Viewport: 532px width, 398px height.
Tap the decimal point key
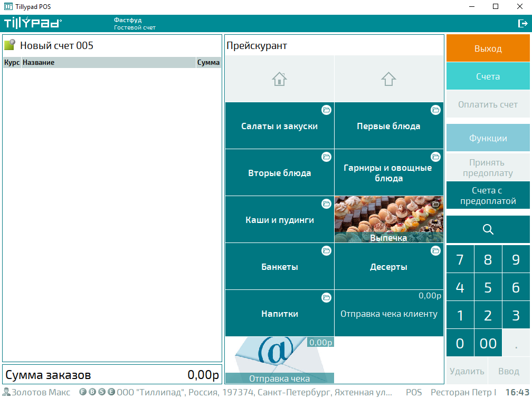click(x=516, y=343)
